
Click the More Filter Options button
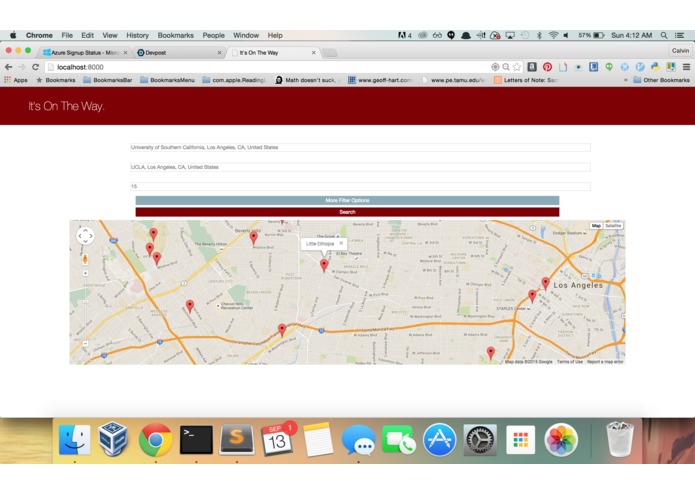pos(347,201)
